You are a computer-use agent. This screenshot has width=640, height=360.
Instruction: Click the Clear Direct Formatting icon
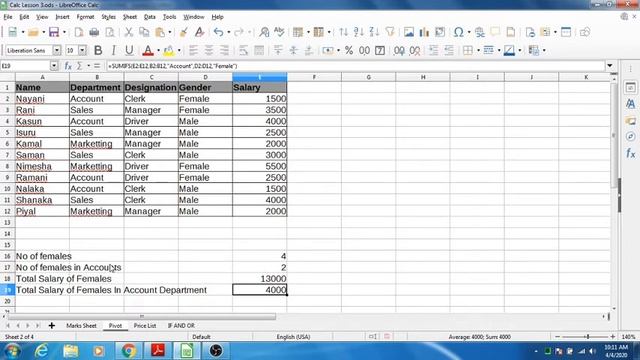(x=199, y=32)
